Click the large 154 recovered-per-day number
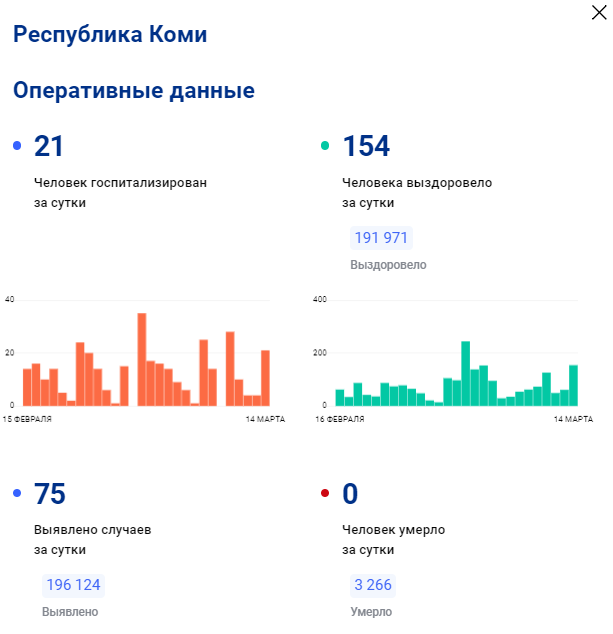Image resolution: width=613 pixels, height=634 pixels. (x=366, y=147)
